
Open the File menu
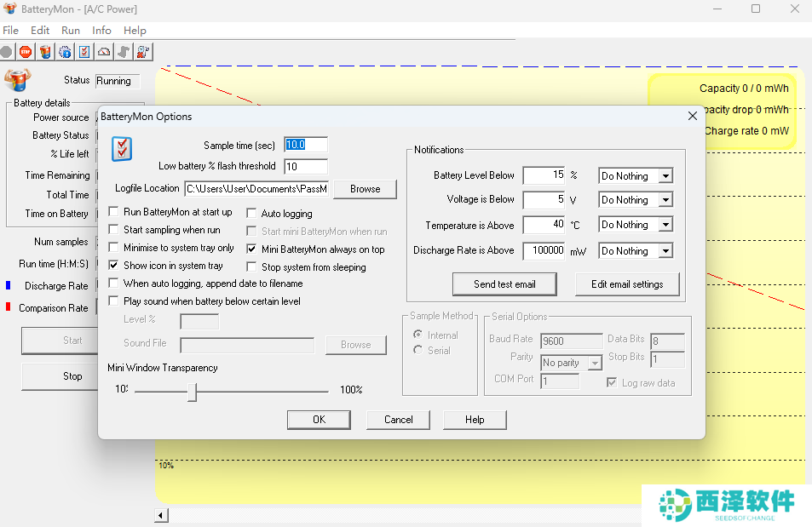click(10, 31)
